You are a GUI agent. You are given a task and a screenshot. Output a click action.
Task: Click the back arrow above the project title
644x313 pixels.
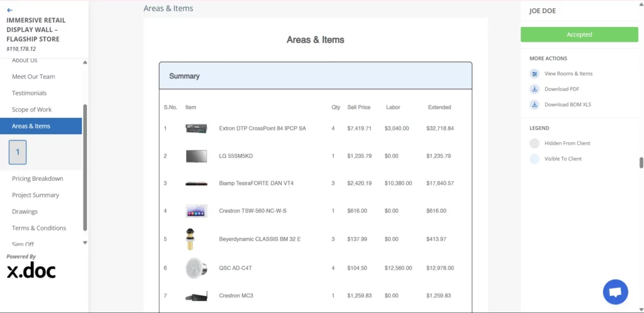10,10
